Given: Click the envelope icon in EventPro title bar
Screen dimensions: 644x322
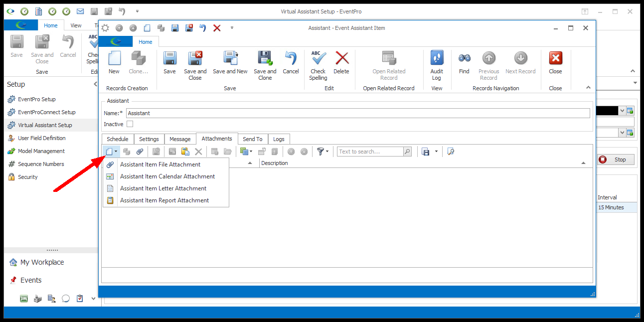Looking at the screenshot, I should [x=80, y=11].
